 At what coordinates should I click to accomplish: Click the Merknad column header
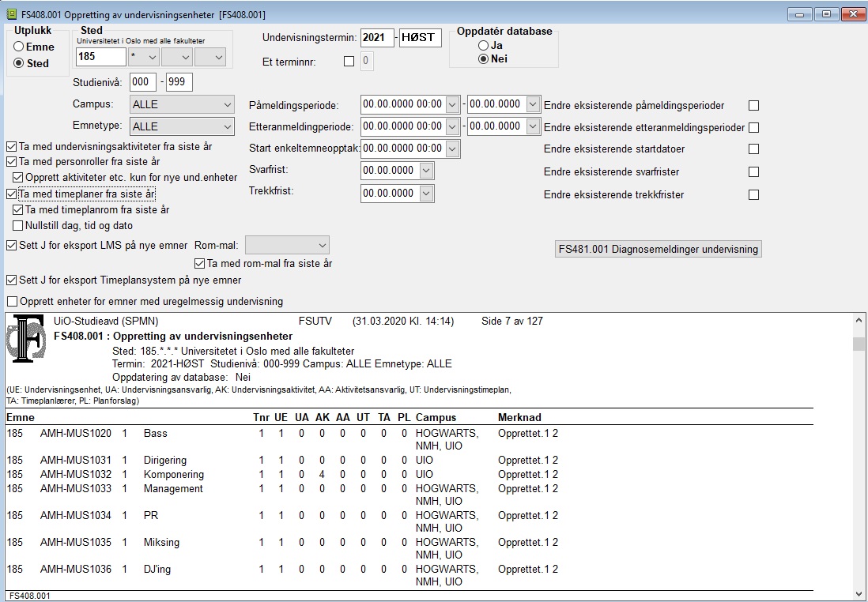point(519,418)
